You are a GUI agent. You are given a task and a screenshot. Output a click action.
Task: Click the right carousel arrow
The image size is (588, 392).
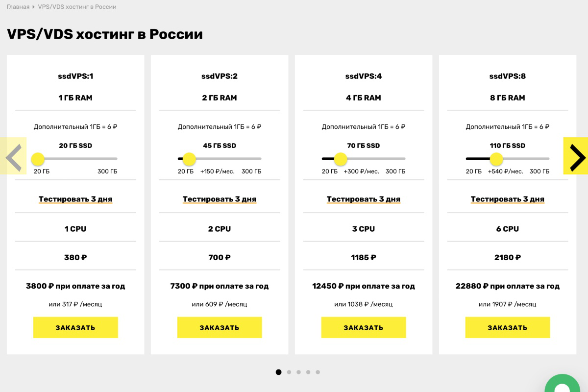click(x=576, y=156)
